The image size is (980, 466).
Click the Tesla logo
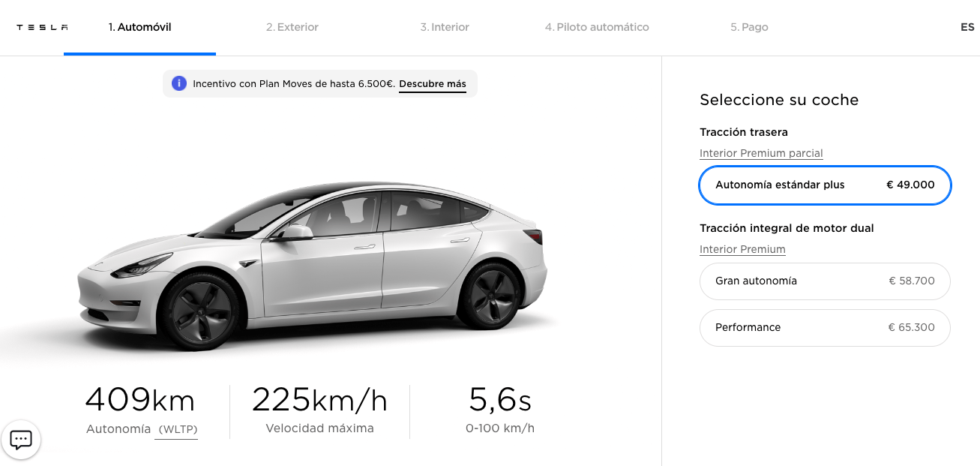point(42,27)
